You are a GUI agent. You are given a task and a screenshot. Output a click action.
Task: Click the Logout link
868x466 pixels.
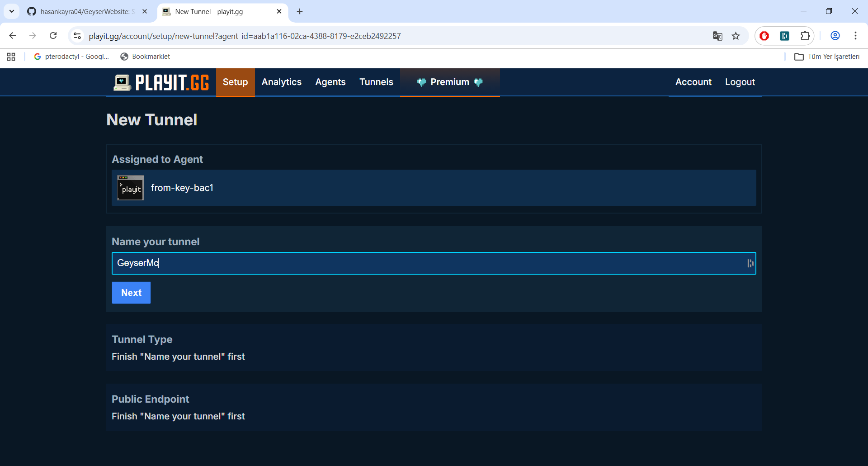click(x=740, y=82)
